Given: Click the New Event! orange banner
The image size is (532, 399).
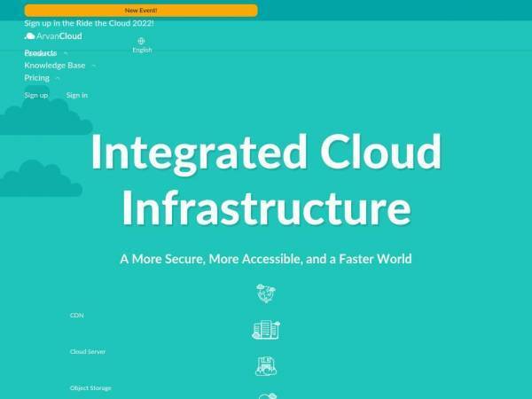Looking at the screenshot, I should pyautogui.click(x=141, y=11).
